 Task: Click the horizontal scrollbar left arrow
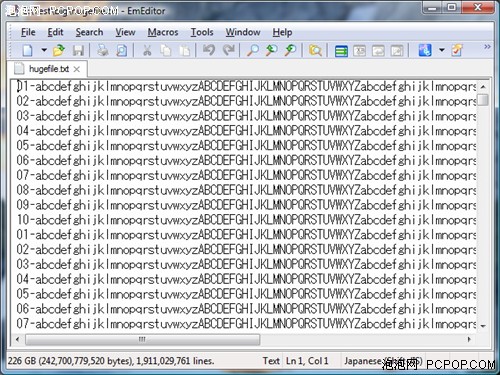coord(18,339)
